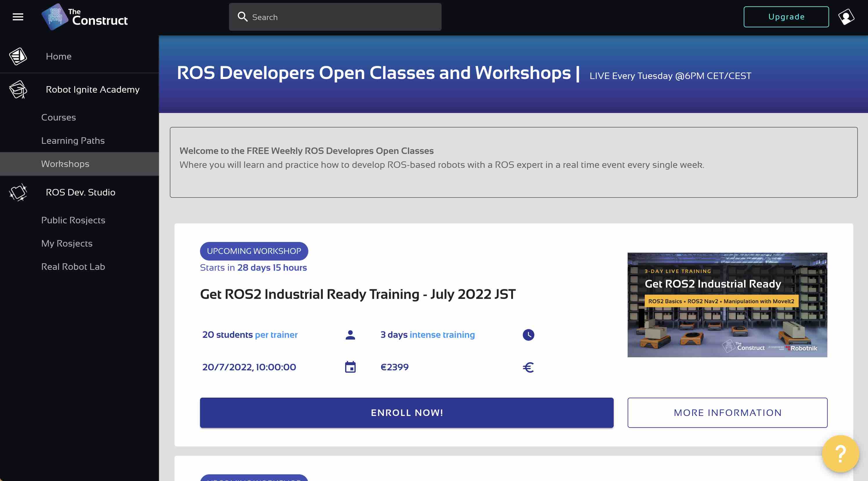Image resolution: width=868 pixels, height=481 pixels.
Task: Click The Construct logo
Action: coord(84,17)
